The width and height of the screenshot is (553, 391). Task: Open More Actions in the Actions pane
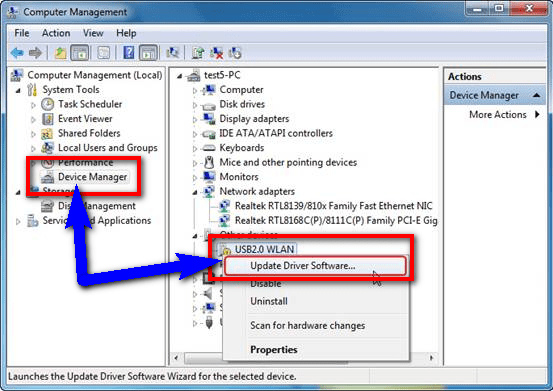click(x=497, y=115)
